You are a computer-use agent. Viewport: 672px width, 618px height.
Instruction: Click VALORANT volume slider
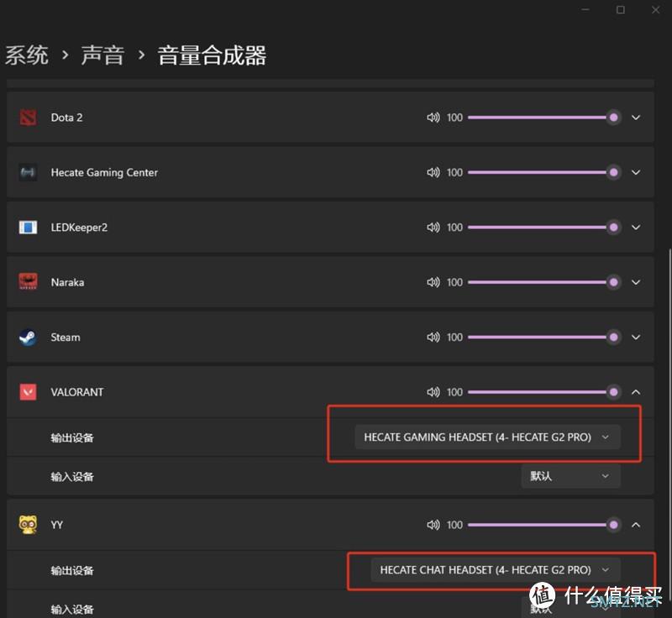click(x=543, y=392)
